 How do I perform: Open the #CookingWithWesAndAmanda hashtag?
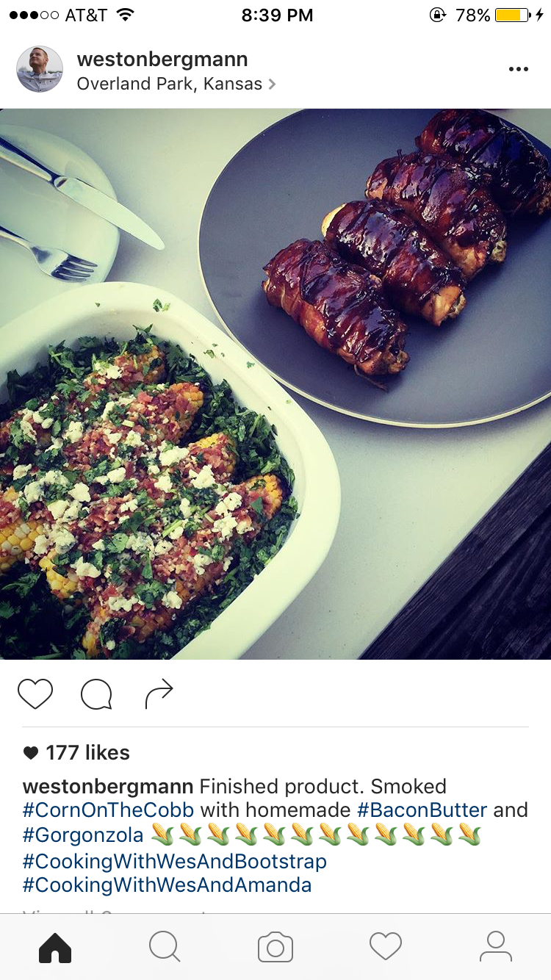tap(168, 885)
